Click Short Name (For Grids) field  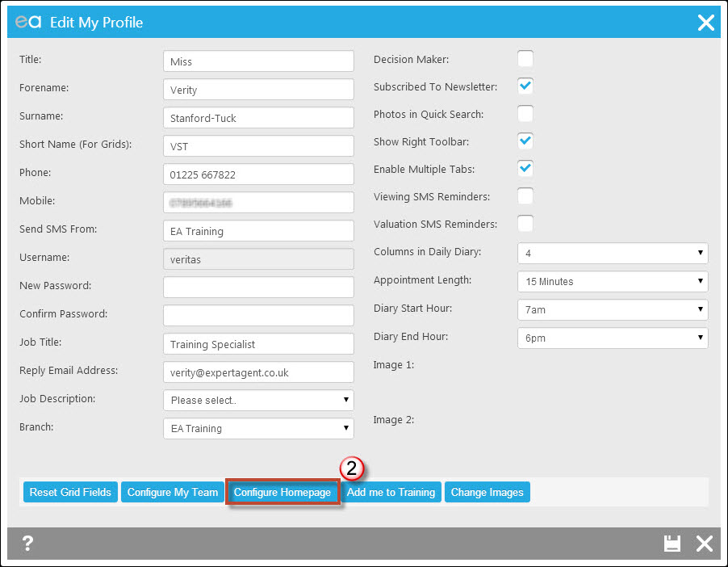pos(258,146)
